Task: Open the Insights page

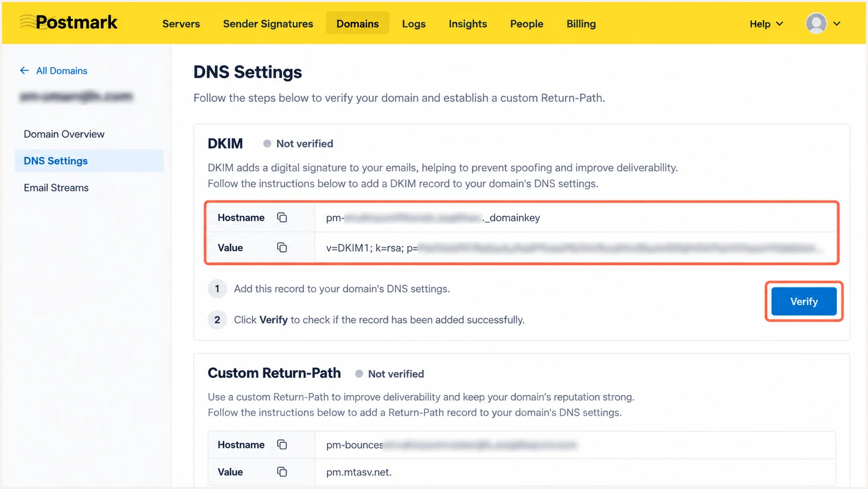Action: (468, 24)
